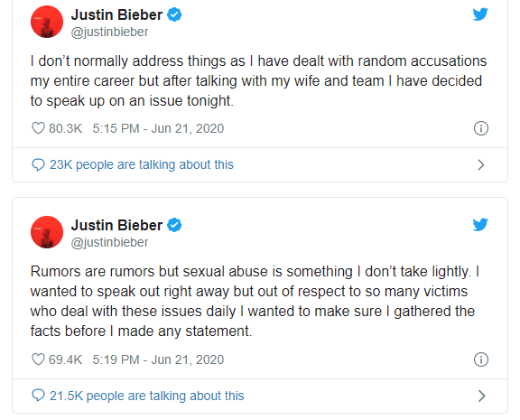
Task: Open info icon on the second tweet
Action: pos(481,359)
